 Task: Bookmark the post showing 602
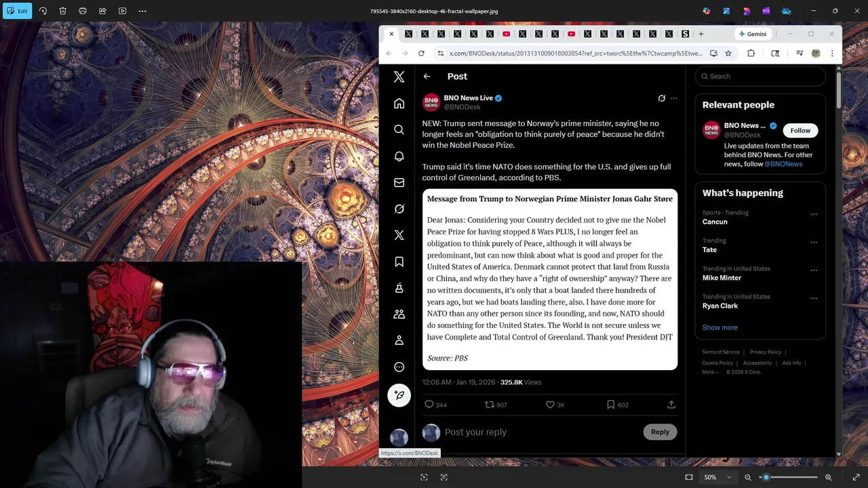(610, 405)
